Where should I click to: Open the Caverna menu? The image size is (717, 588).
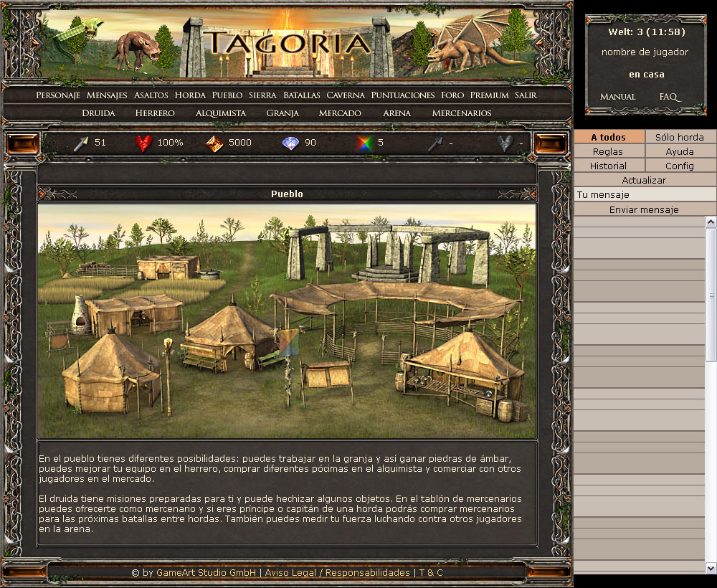(x=346, y=95)
